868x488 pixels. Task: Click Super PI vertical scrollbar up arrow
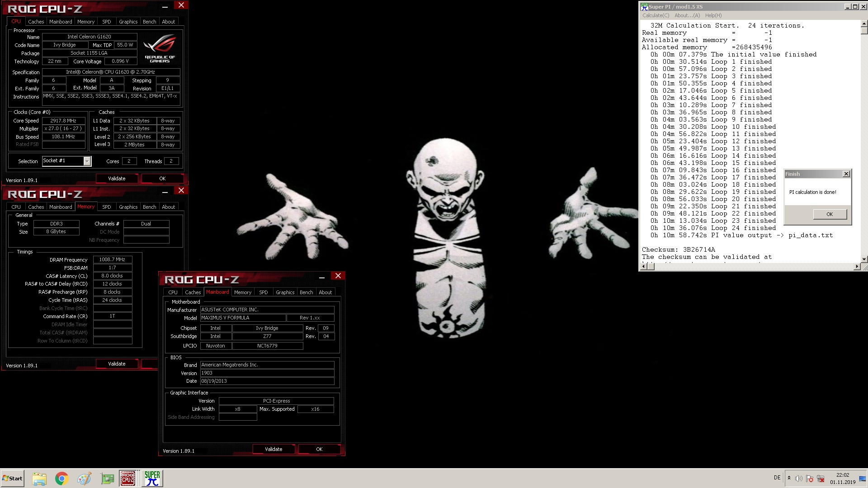[x=864, y=24]
